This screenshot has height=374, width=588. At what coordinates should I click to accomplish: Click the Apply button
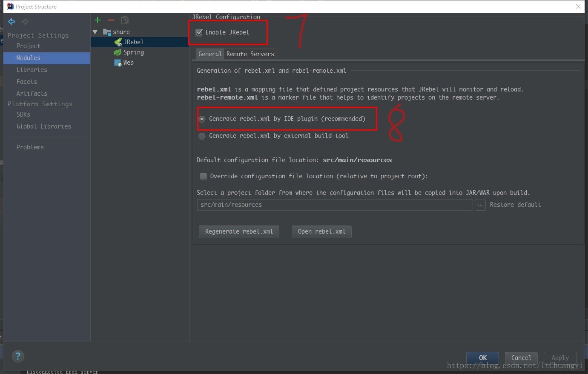coord(560,358)
